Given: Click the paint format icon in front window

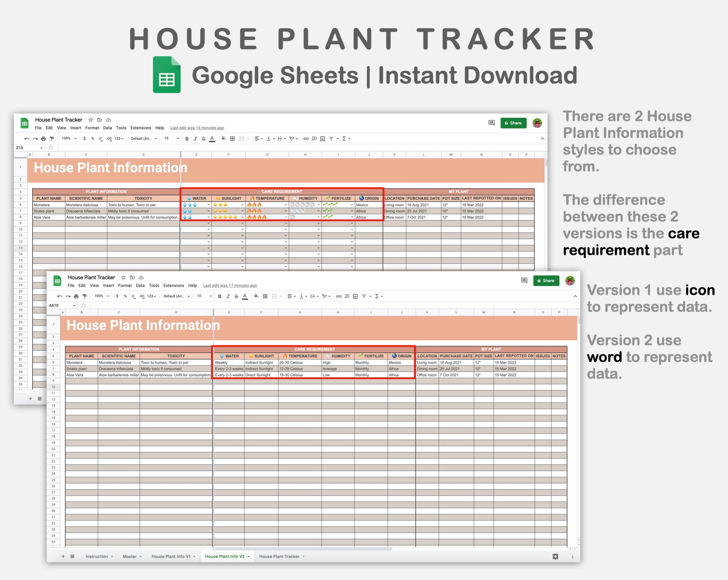Looking at the screenshot, I should click(85, 297).
